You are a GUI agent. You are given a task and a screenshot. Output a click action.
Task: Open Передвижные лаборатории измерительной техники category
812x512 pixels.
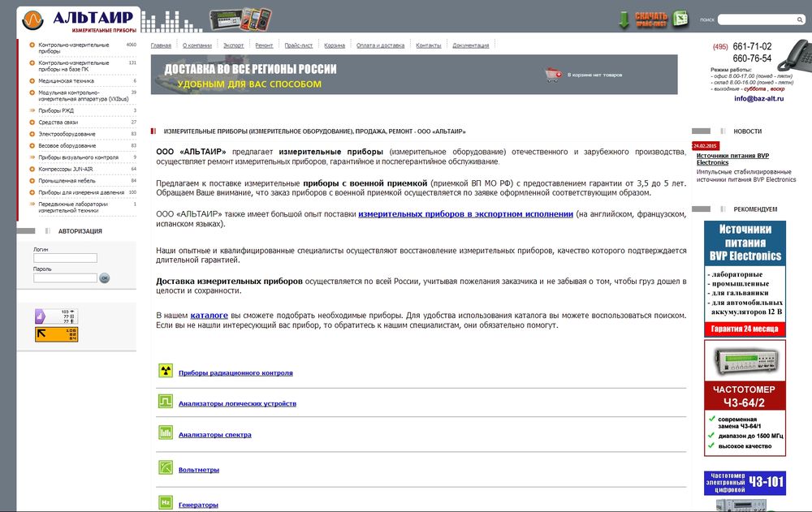73,207
